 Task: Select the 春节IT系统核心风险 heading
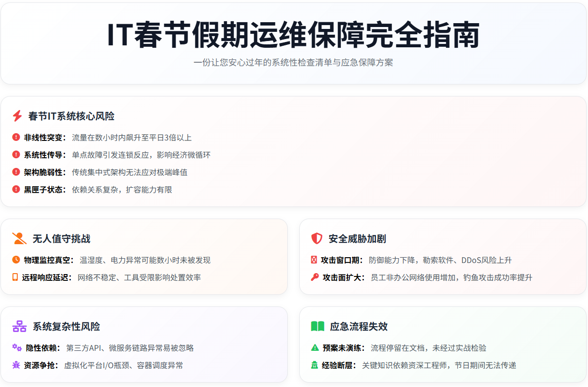tap(71, 116)
